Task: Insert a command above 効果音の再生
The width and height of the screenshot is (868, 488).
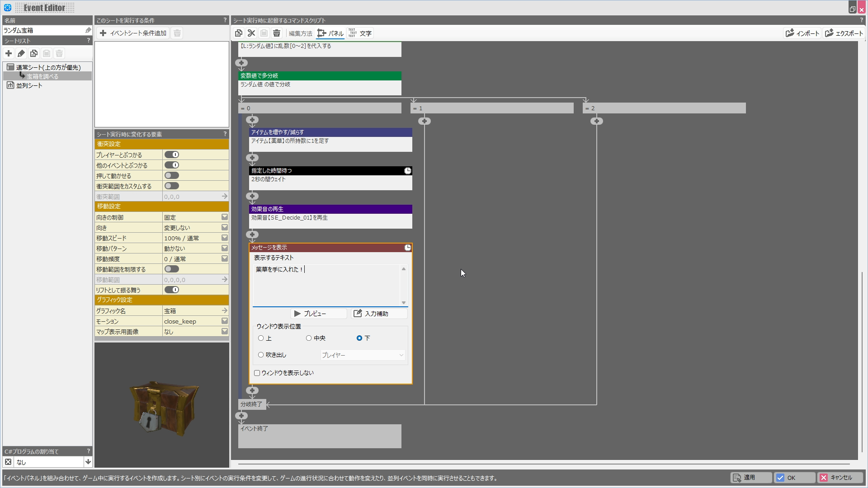Action: pyautogui.click(x=252, y=196)
